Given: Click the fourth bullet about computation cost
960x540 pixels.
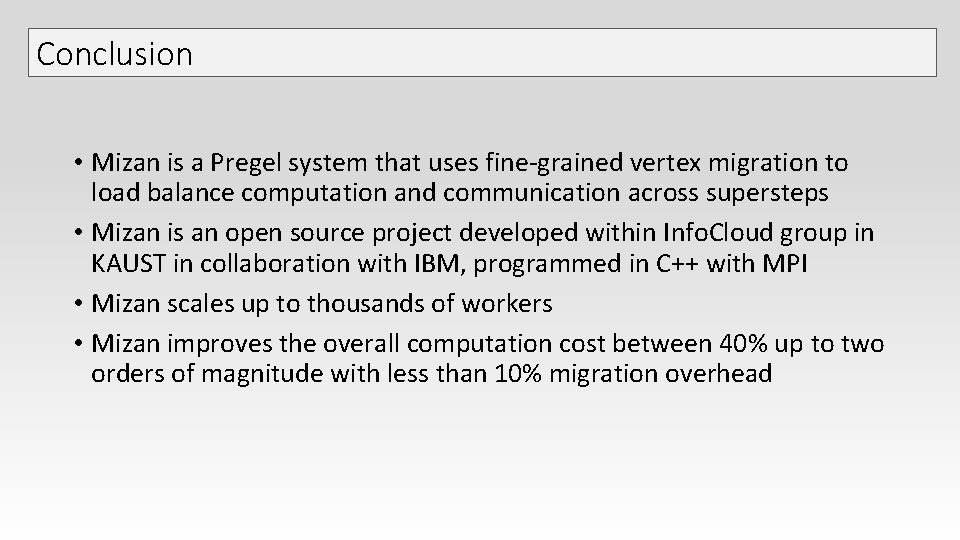Looking at the screenshot, I should (479, 358).
